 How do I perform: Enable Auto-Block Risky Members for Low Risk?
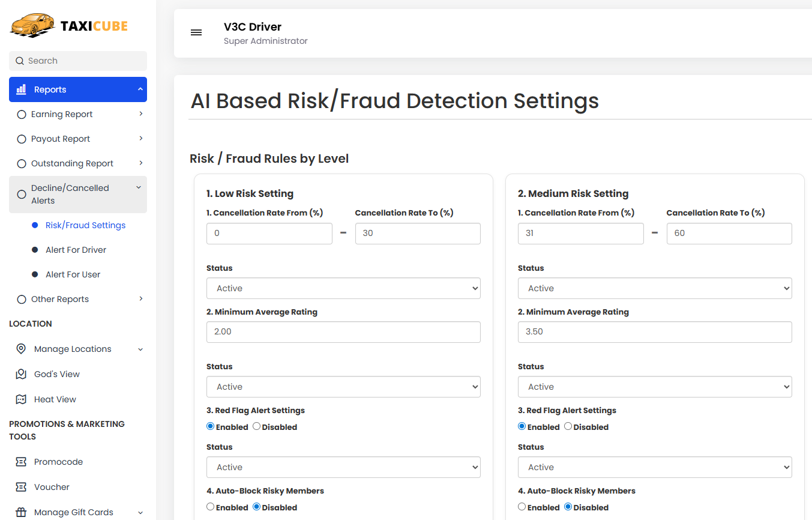210,507
